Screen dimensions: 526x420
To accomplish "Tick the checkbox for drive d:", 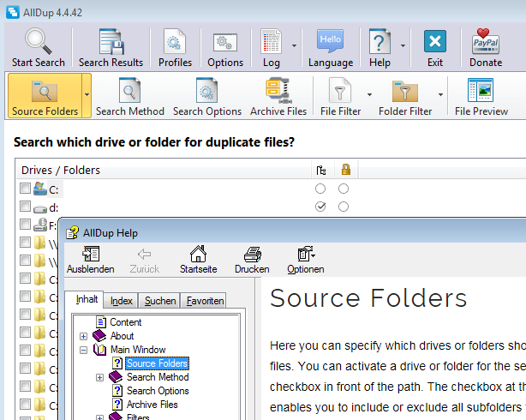I will tap(25, 207).
